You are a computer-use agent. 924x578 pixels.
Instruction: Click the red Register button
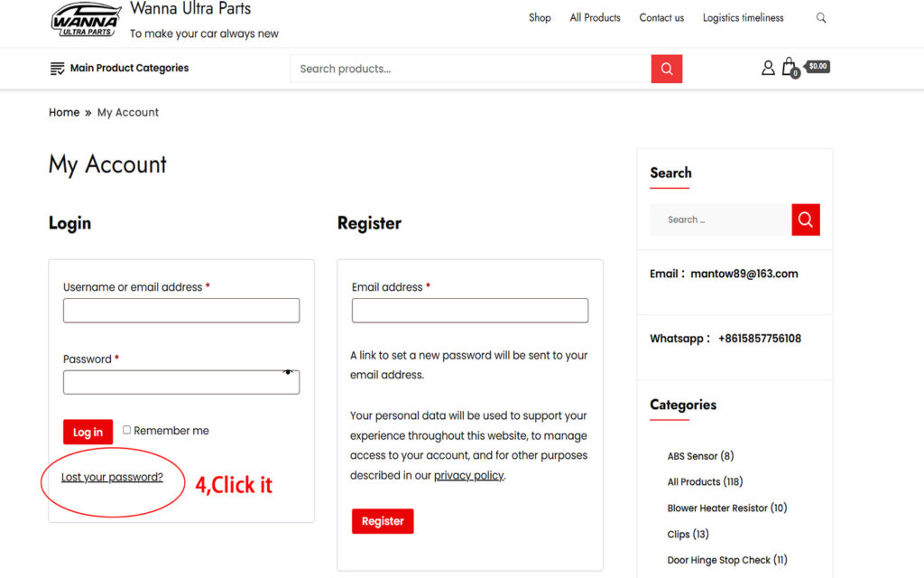point(383,521)
